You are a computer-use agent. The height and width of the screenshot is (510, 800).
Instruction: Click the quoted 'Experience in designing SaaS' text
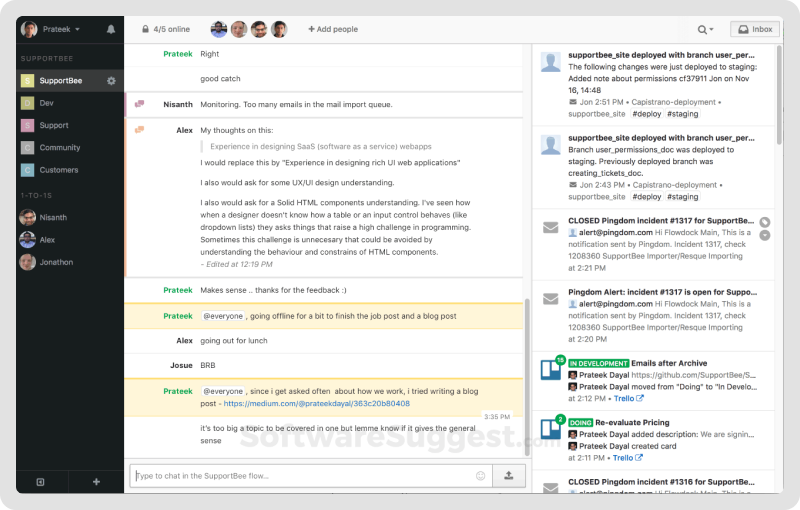click(321, 146)
